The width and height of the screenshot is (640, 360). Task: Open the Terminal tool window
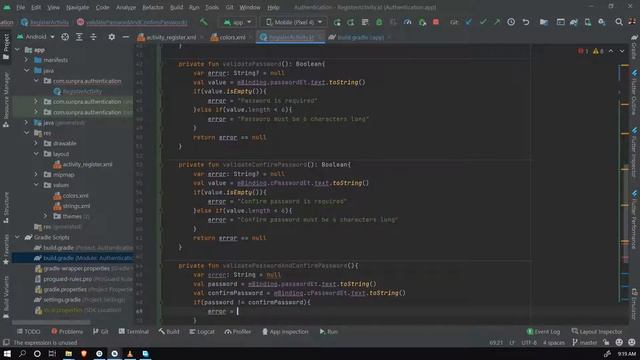tap(134, 331)
